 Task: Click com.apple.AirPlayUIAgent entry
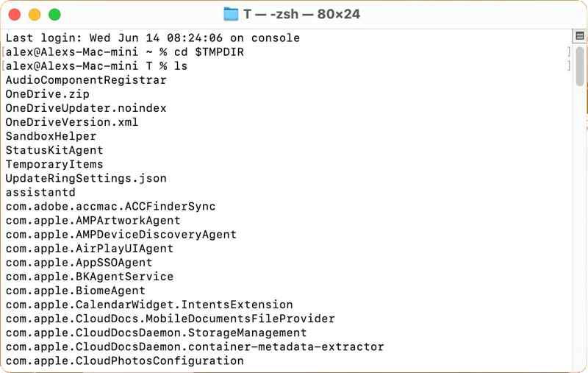[x=89, y=249]
